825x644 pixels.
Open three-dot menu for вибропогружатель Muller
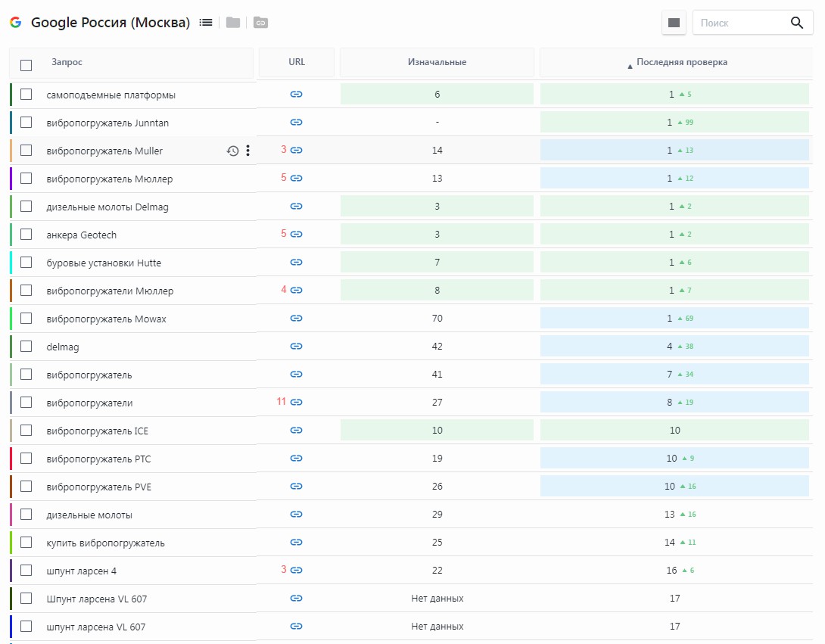coord(247,151)
